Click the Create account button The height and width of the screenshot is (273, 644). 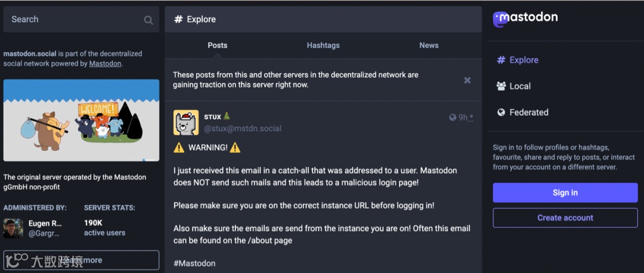pos(565,218)
